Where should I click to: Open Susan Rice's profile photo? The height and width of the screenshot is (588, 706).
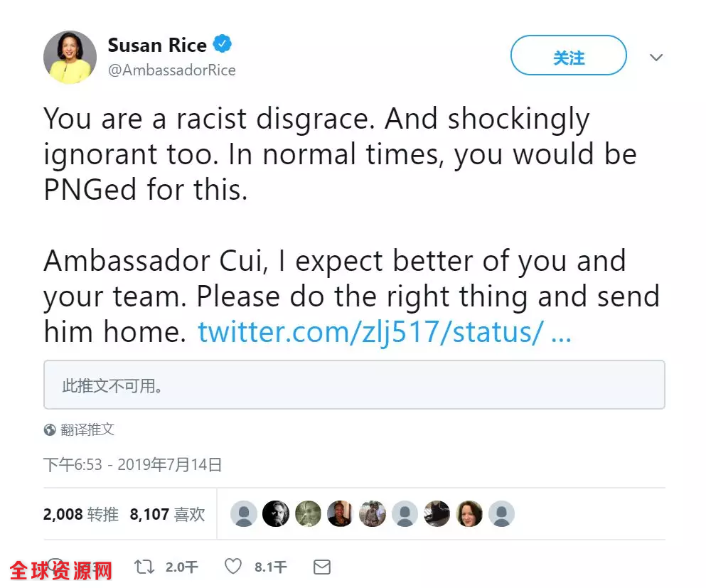[70, 58]
